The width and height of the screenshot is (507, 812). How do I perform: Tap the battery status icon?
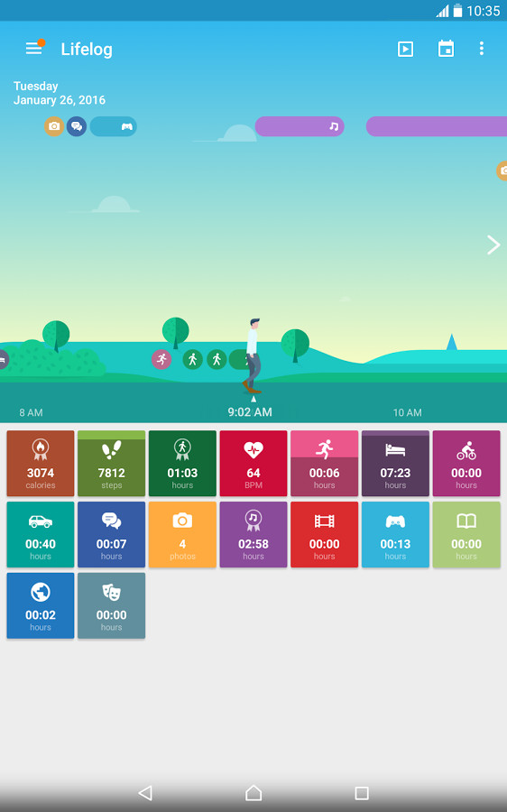[x=457, y=10]
